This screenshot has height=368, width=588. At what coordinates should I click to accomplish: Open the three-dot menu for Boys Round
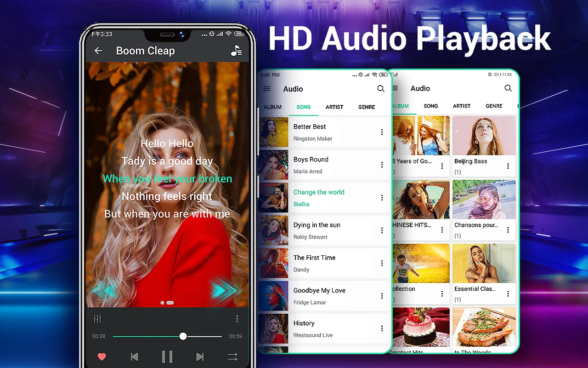pyautogui.click(x=382, y=165)
